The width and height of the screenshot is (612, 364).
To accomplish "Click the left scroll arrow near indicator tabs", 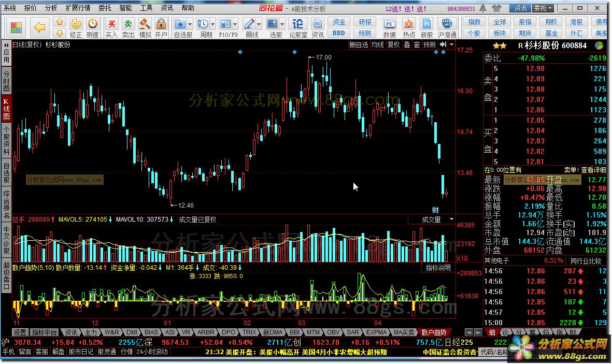I will pos(469,332).
